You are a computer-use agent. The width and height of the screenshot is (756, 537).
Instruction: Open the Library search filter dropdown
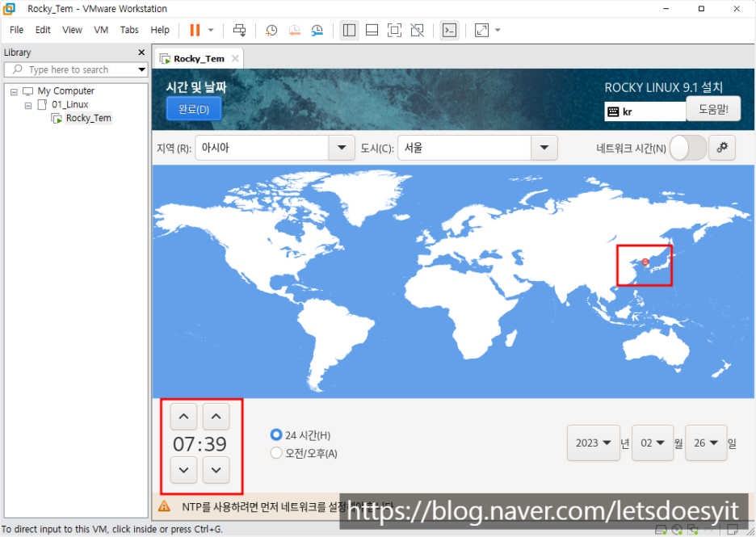coord(142,69)
